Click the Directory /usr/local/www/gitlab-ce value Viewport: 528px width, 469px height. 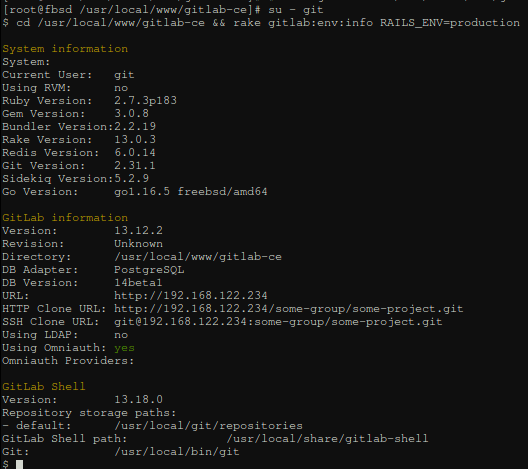click(x=198, y=257)
